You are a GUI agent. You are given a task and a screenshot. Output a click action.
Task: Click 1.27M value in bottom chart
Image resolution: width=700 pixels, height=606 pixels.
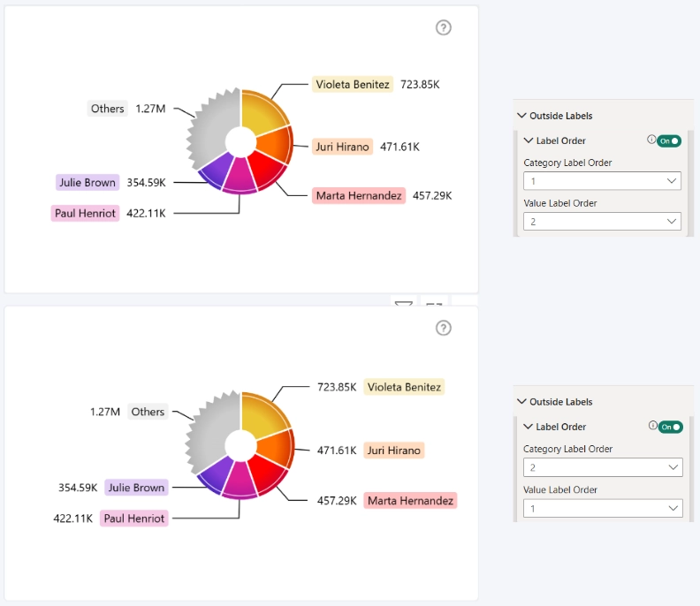pos(105,412)
